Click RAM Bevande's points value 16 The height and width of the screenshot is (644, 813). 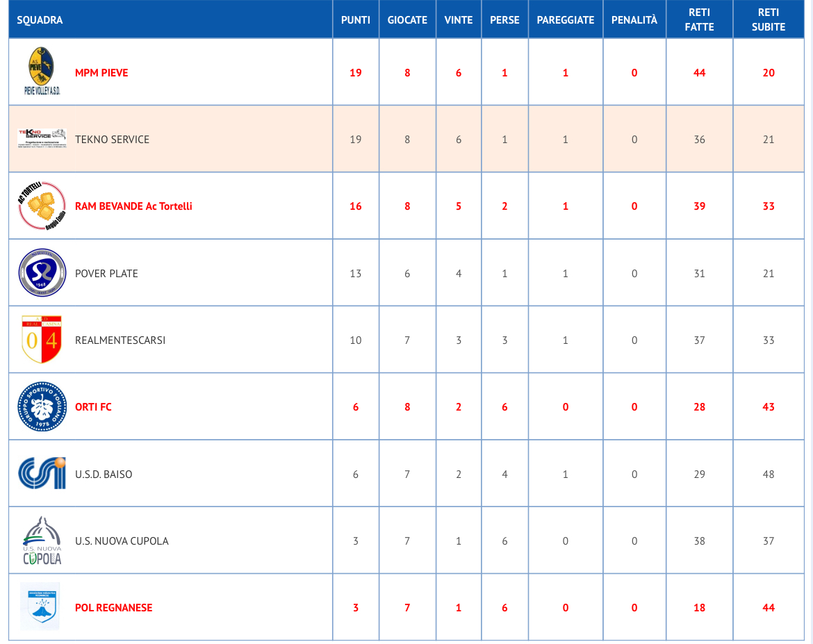(356, 206)
